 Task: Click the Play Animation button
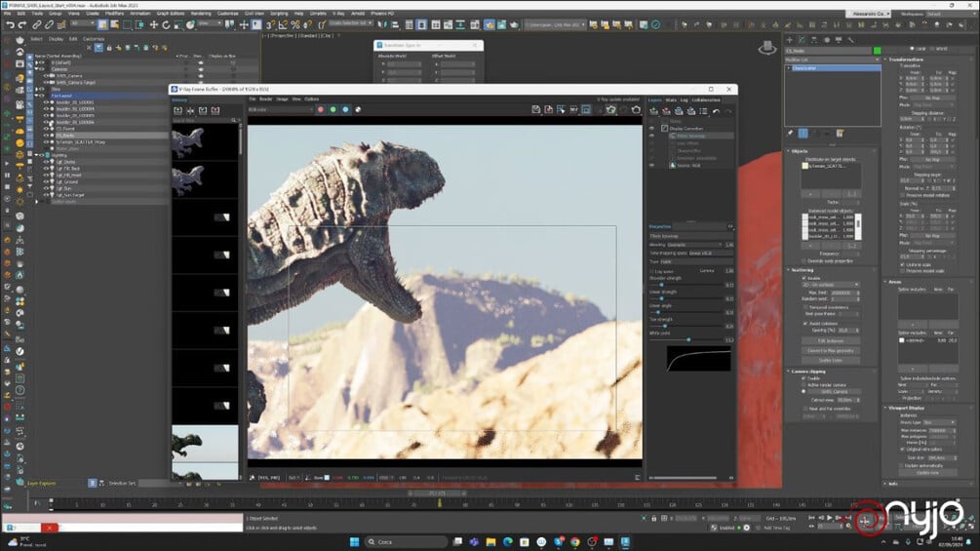(830, 517)
